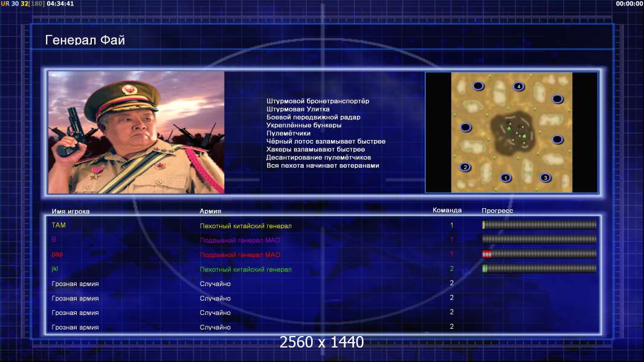Image resolution: width=644 pixels, height=362 pixels.
Task: Click the clock reading 04:34:41
Action: tap(60, 4)
